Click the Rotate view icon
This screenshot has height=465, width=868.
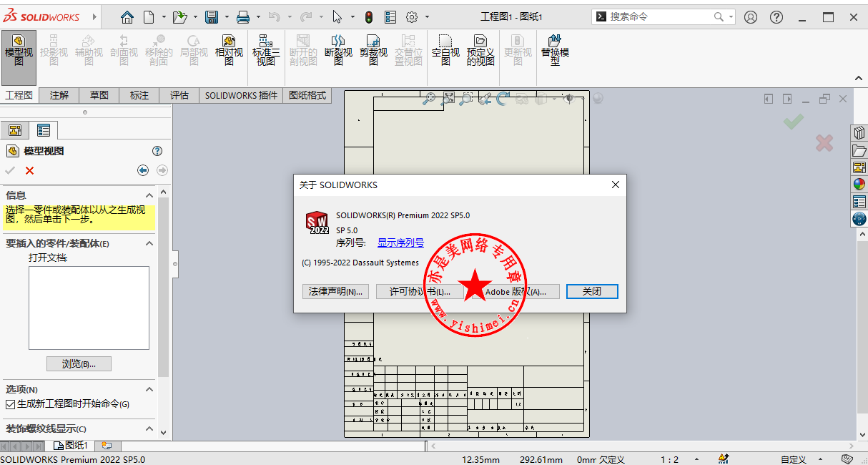pyautogui.click(x=503, y=99)
